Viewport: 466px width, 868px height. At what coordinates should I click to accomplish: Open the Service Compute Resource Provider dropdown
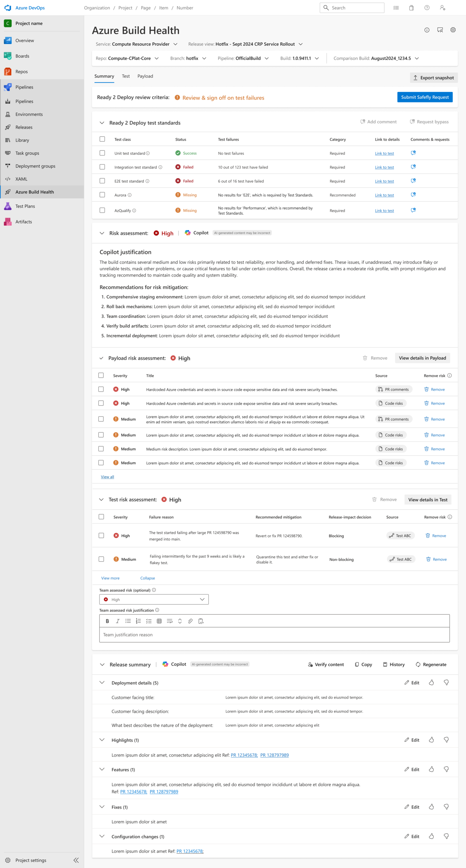click(x=137, y=44)
